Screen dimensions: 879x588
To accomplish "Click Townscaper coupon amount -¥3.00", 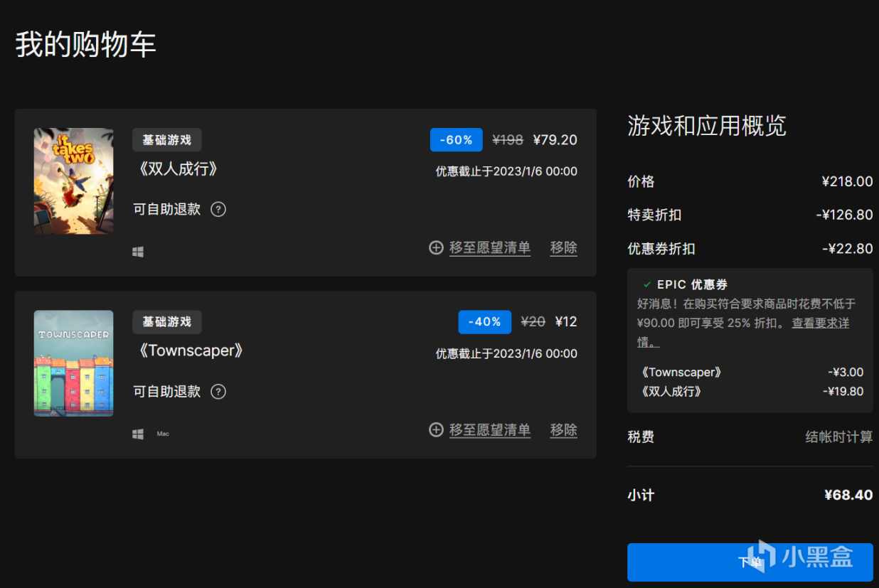I will click(x=846, y=372).
